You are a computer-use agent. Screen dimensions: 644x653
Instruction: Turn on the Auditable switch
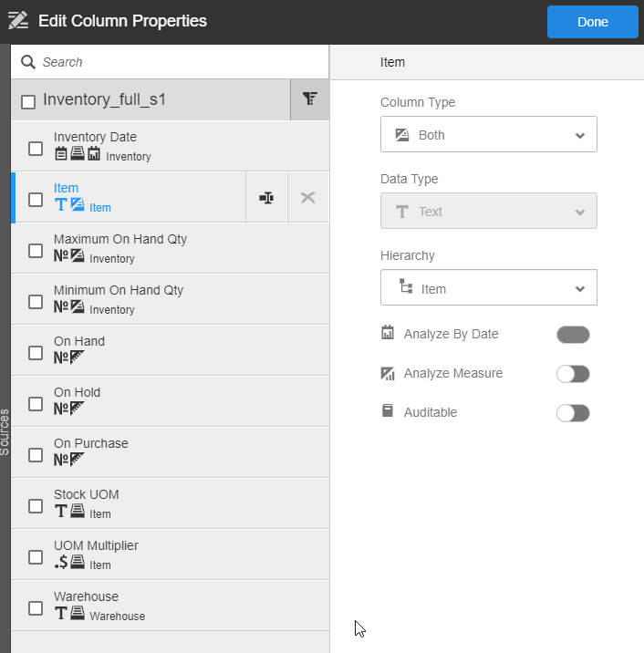573,413
